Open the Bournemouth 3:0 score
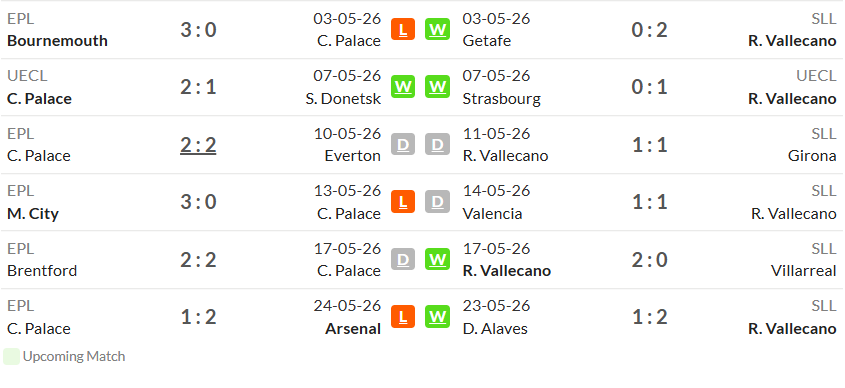Image resolution: width=845 pixels, height=388 pixels. click(198, 29)
